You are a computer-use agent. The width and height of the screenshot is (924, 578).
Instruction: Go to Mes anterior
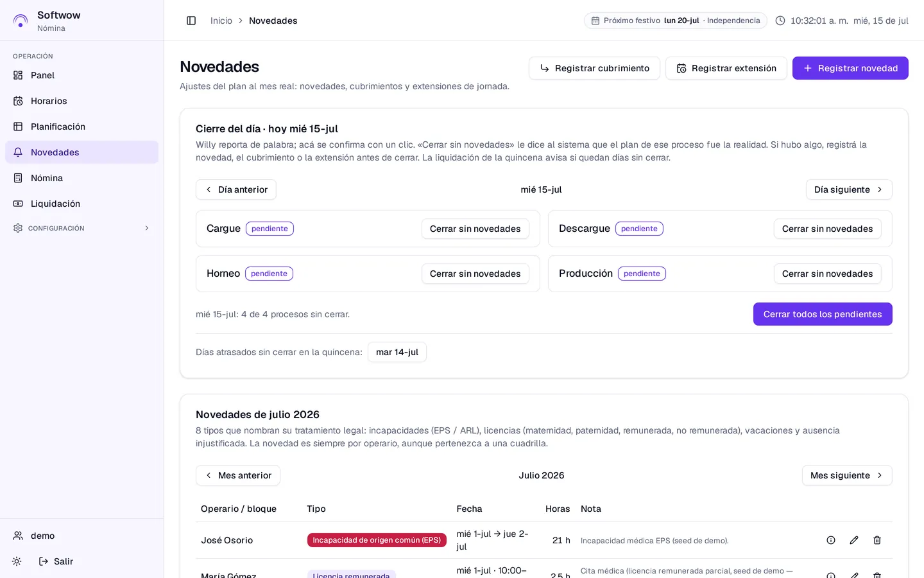[x=238, y=475]
